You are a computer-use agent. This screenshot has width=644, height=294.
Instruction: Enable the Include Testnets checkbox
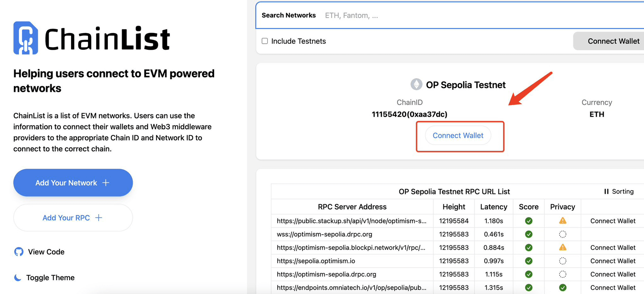pyautogui.click(x=265, y=41)
